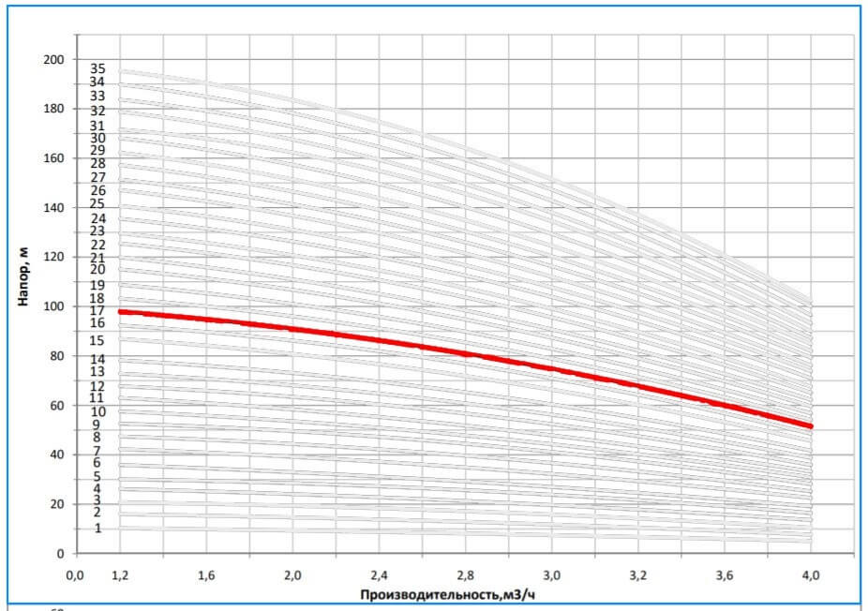Viewport: 868px width, 611px height.
Task: Click curve label 14
Action: tap(97, 359)
